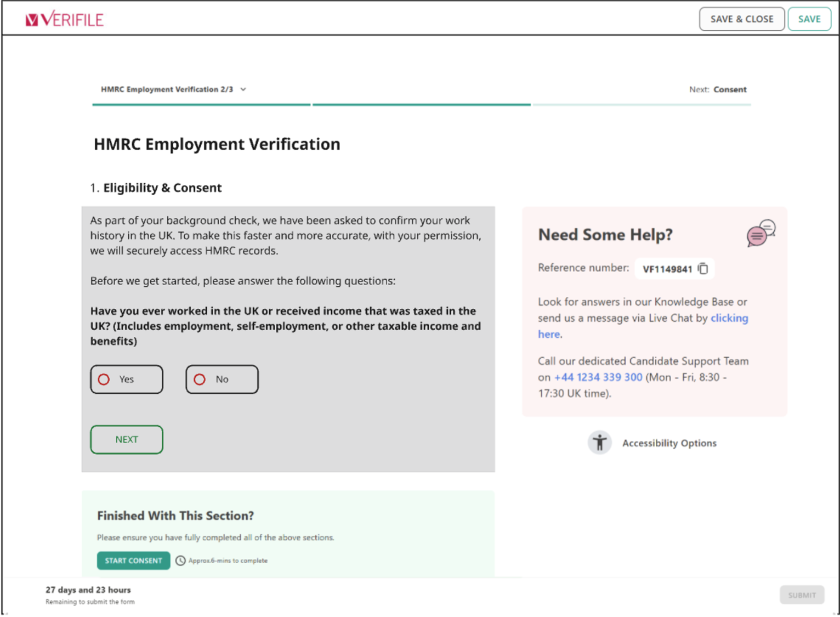
Task: Click the 'Before we get started' instruction text
Action: coord(243,281)
